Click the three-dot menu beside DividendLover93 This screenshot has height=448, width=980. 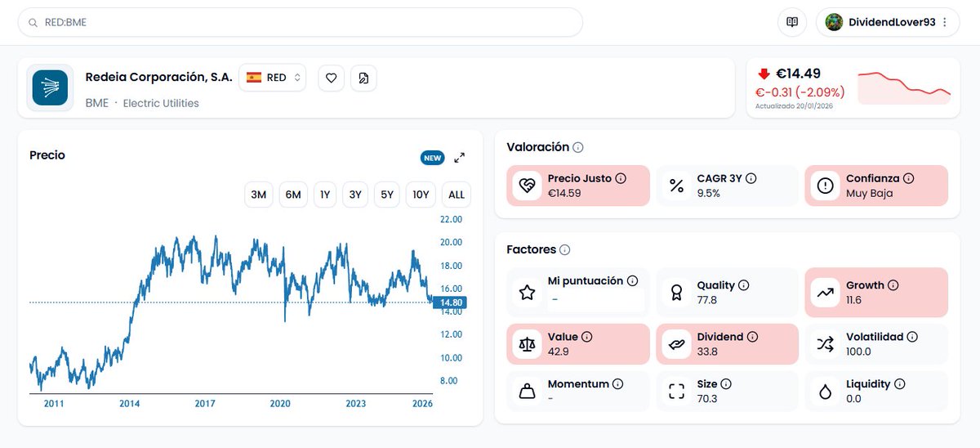945,23
